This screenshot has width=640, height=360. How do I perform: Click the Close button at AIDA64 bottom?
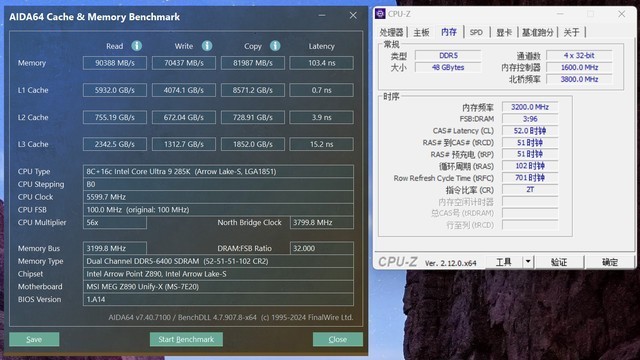click(x=338, y=339)
